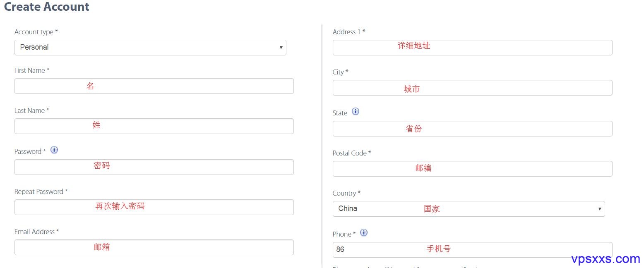This screenshot has height=268, width=644.
Task: Click the Address 1 label
Action: tap(349, 32)
